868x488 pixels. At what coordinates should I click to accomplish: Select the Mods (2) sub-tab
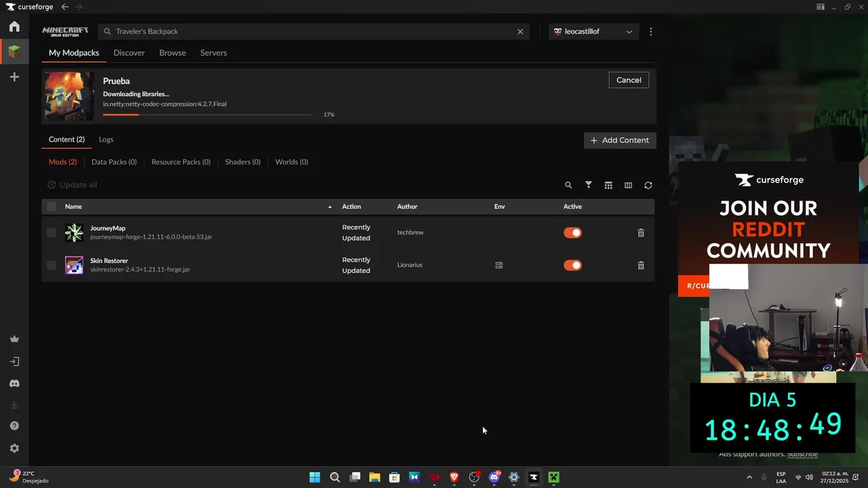[x=62, y=162]
